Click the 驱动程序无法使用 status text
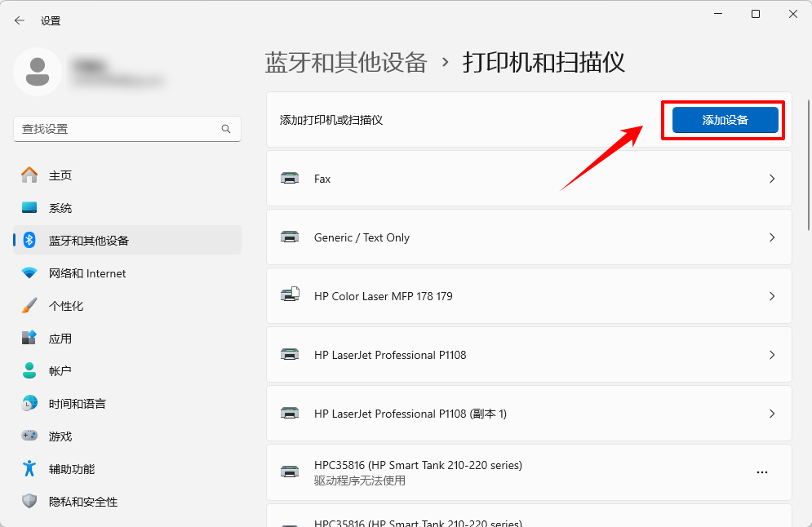Image resolution: width=812 pixels, height=527 pixels. [359, 480]
